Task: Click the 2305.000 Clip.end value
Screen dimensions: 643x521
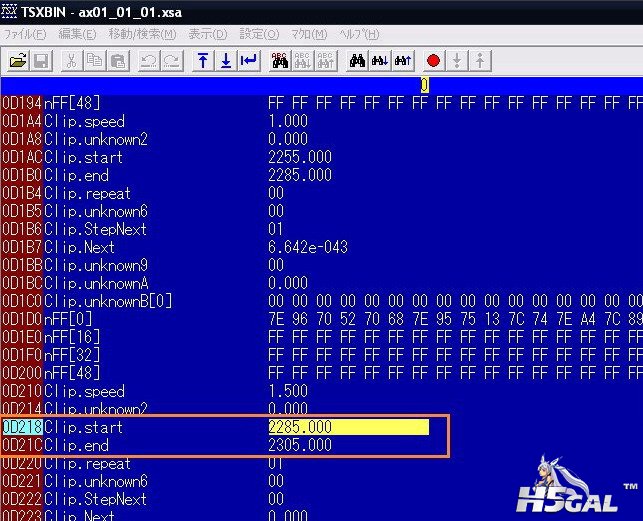Action: point(300,445)
